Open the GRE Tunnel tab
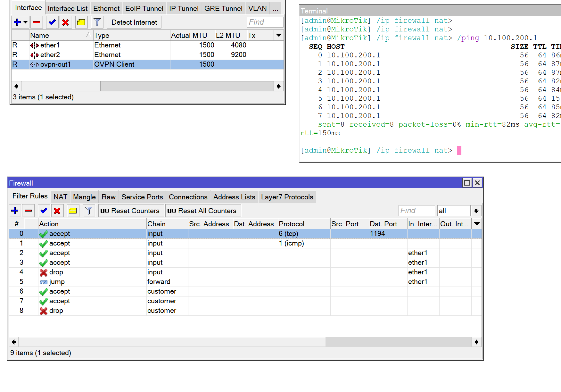561x392 pixels. pyautogui.click(x=223, y=9)
